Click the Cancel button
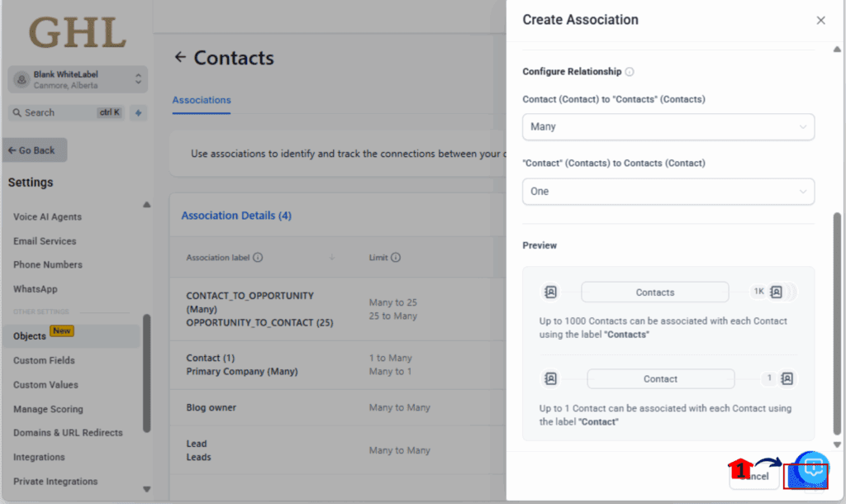 755,476
